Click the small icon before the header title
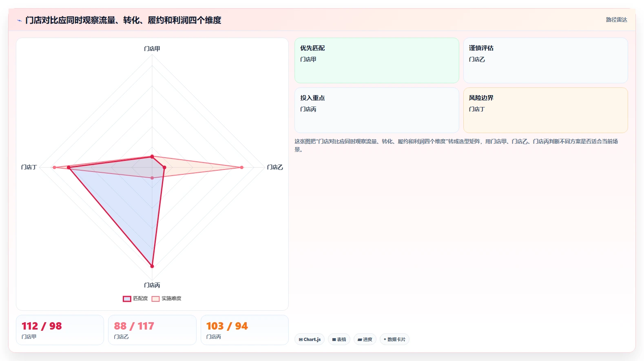This screenshot has width=644, height=361. click(19, 20)
